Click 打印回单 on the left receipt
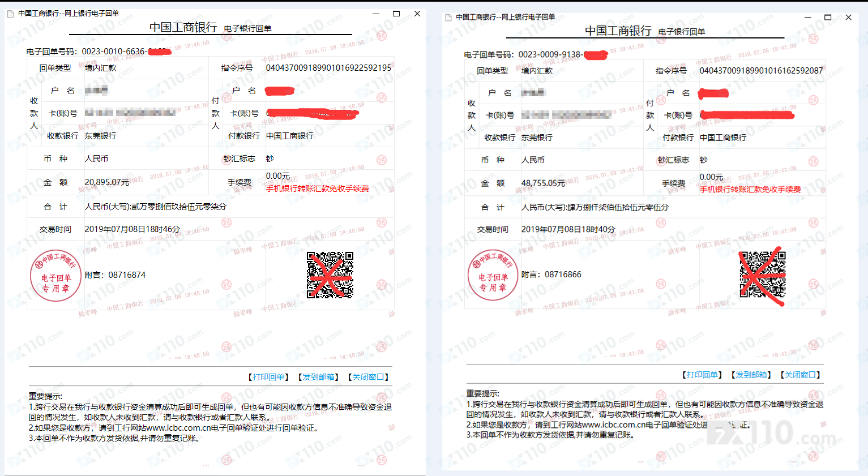Screen dimensions: 868x476 coord(268,377)
